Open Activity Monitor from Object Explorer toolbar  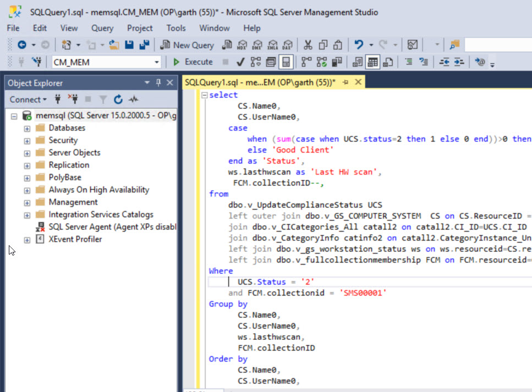point(134,100)
